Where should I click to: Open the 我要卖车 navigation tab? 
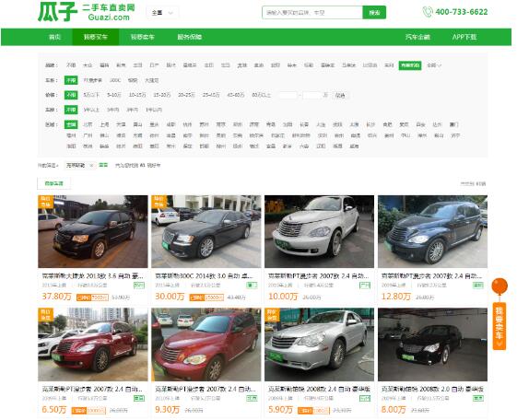point(143,37)
